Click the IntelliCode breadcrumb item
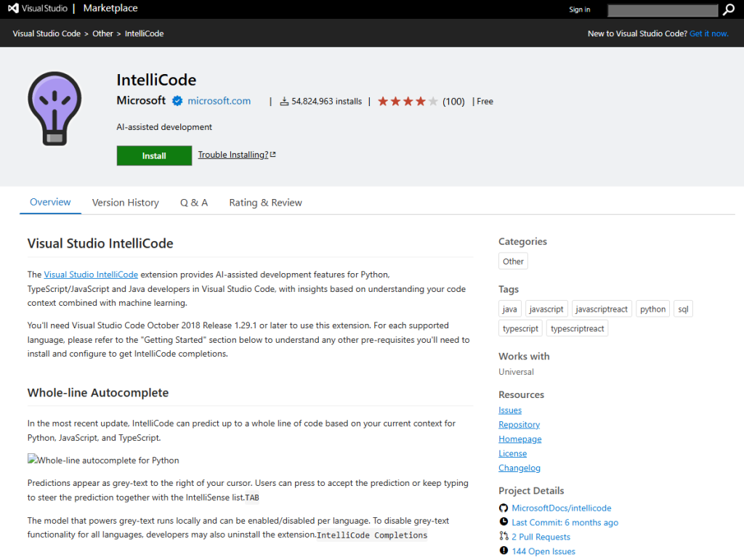The height and width of the screenshot is (560, 744). pos(145,33)
